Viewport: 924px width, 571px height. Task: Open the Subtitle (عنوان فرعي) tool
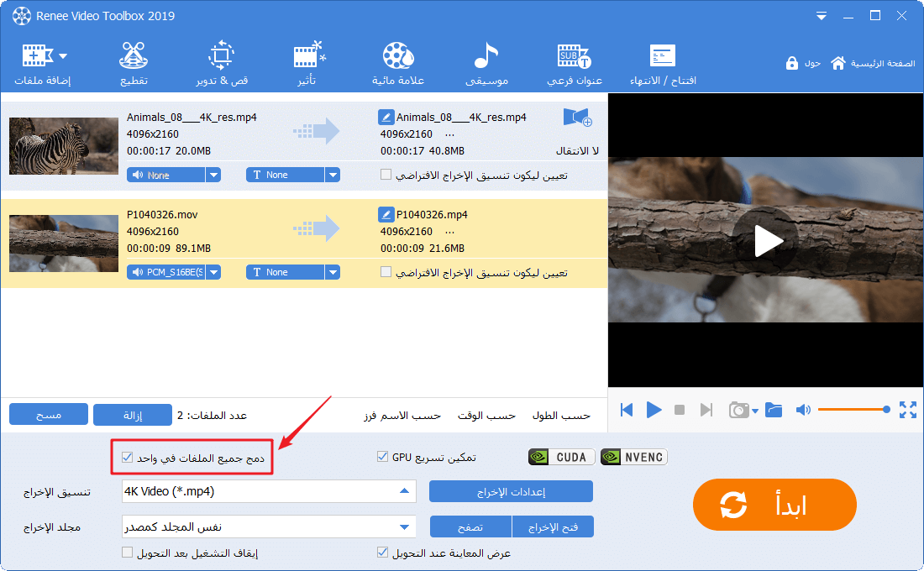pos(573,64)
